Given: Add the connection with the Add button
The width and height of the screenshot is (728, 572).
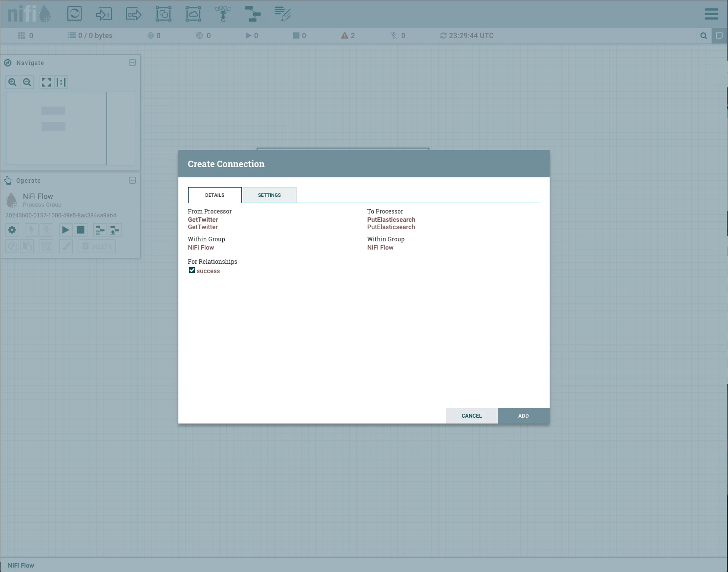Looking at the screenshot, I should click(x=524, y=416).
